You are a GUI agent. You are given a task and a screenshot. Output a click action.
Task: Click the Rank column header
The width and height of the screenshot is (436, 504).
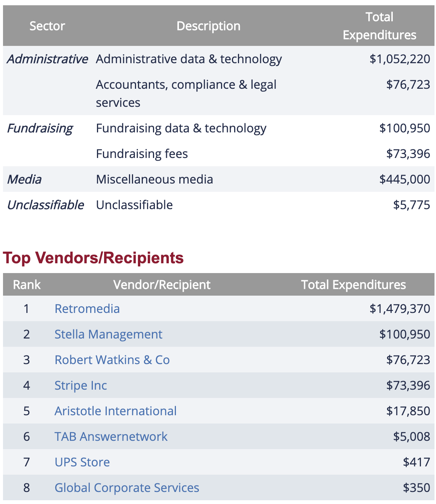(x=27, y=285)
